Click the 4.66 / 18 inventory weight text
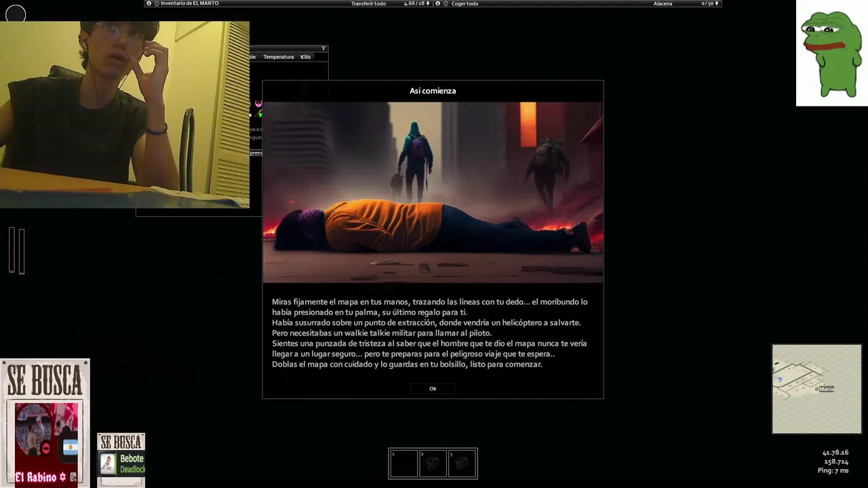 point(414,3)
